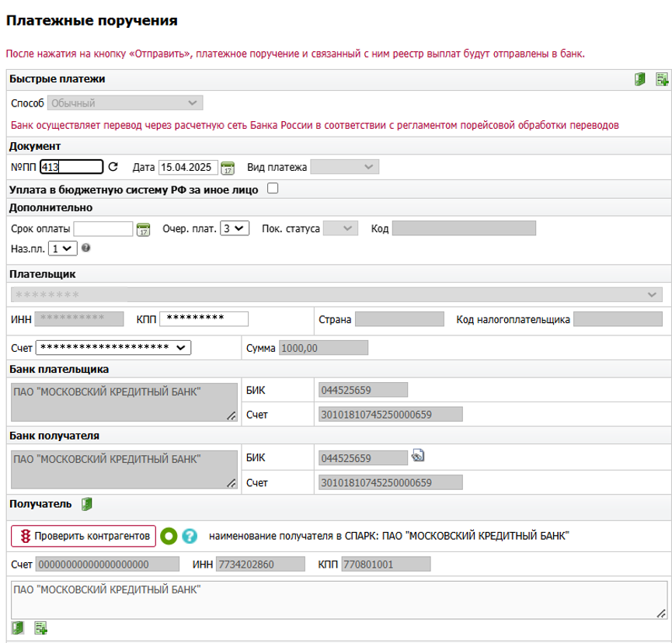Open the calendar icon next to Срок оплаты

click(143, 229)
